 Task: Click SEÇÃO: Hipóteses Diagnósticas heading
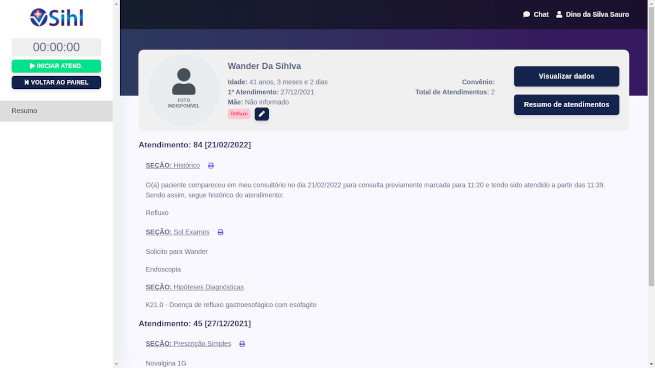coord(195,287)
